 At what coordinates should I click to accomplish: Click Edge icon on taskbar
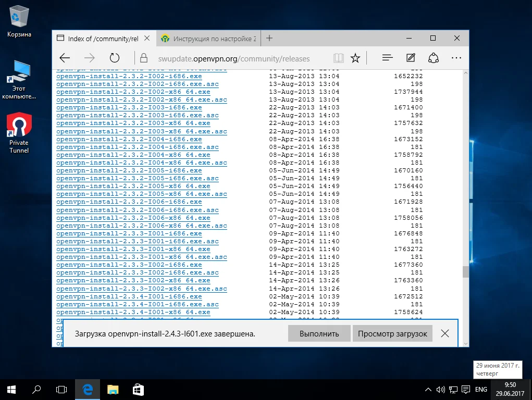pos(88,390)
